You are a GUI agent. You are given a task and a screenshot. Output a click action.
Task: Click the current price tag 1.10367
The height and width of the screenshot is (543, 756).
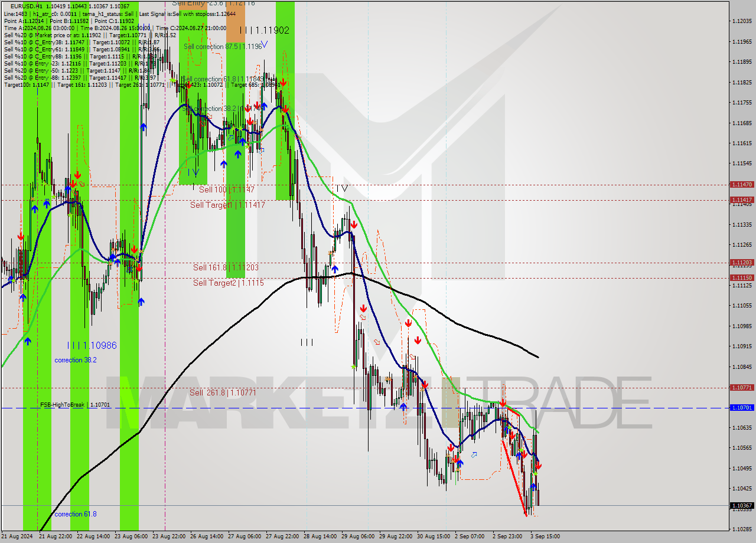[x=742, y=505]
